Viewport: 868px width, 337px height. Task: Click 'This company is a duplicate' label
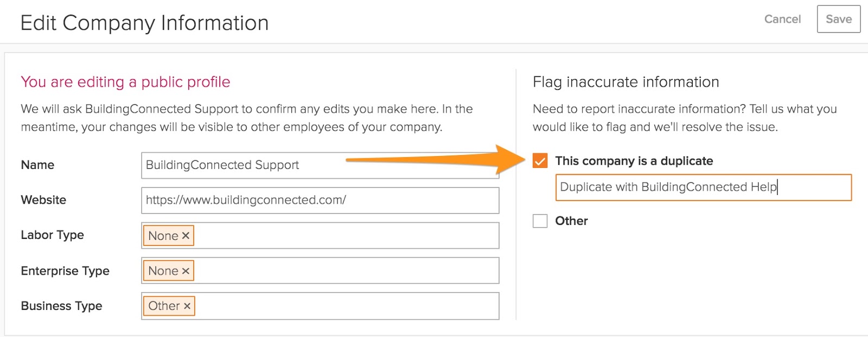(x=634, y=161)
